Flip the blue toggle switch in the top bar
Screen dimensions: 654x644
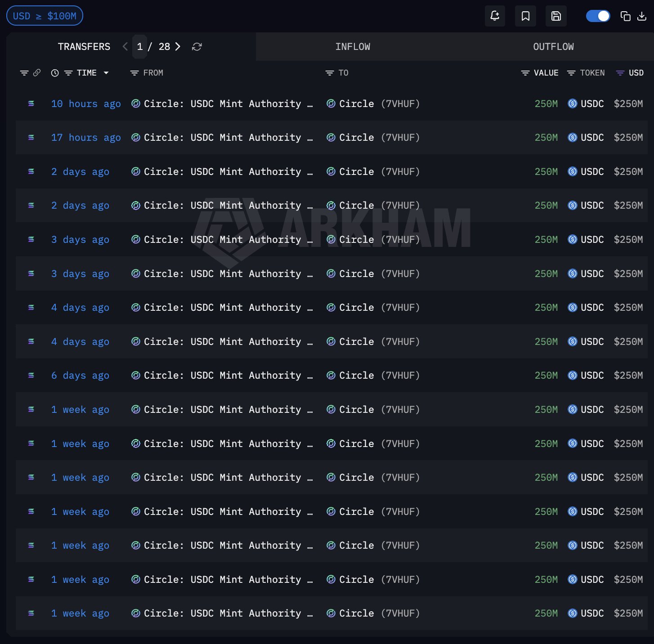pos(598,16)
